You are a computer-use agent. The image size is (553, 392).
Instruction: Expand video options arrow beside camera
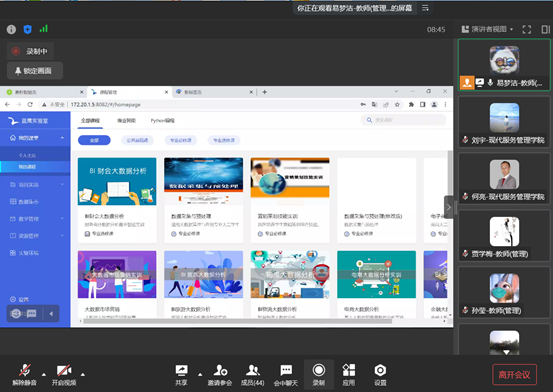(83, 374)
